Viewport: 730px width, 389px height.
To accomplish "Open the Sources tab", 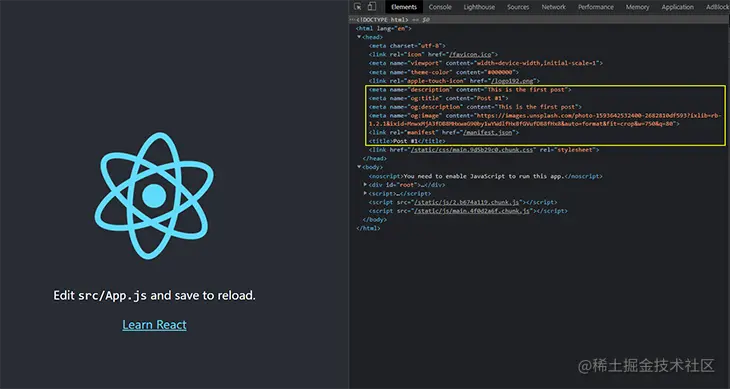I will click(518, 7).
